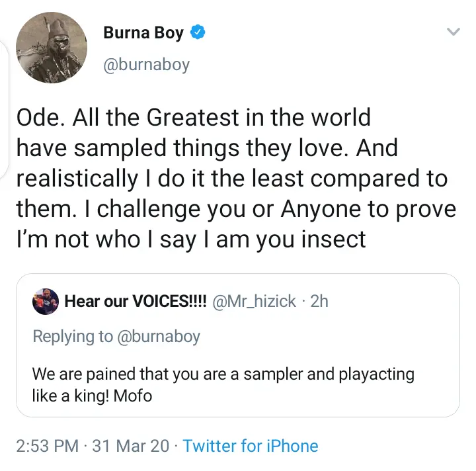Click the word insect ending the tweet
The height and width of the screenshot is (471, 476).
(x=334, y=239)
